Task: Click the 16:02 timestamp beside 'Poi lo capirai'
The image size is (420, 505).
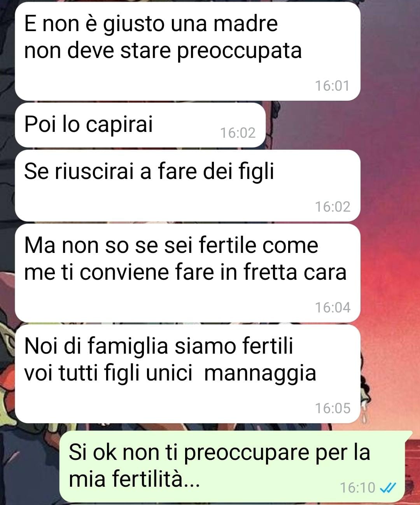Action: click(238, 133)
